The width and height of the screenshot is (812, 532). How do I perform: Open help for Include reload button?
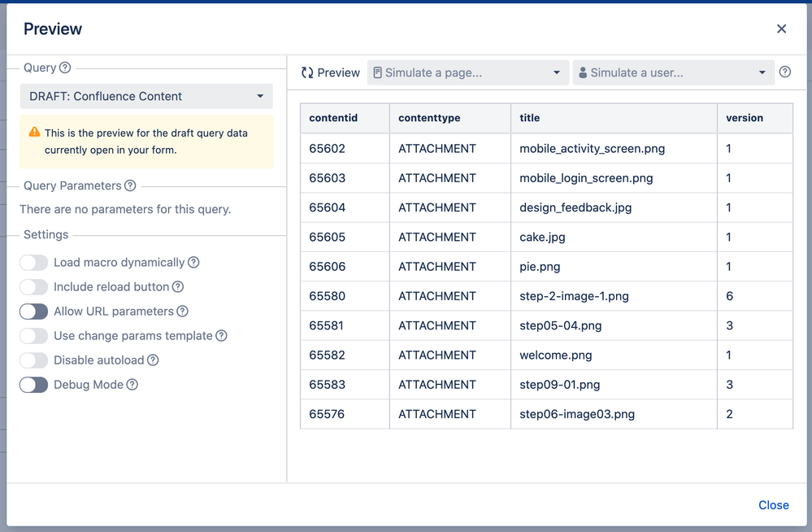click(x=178, y=286)
